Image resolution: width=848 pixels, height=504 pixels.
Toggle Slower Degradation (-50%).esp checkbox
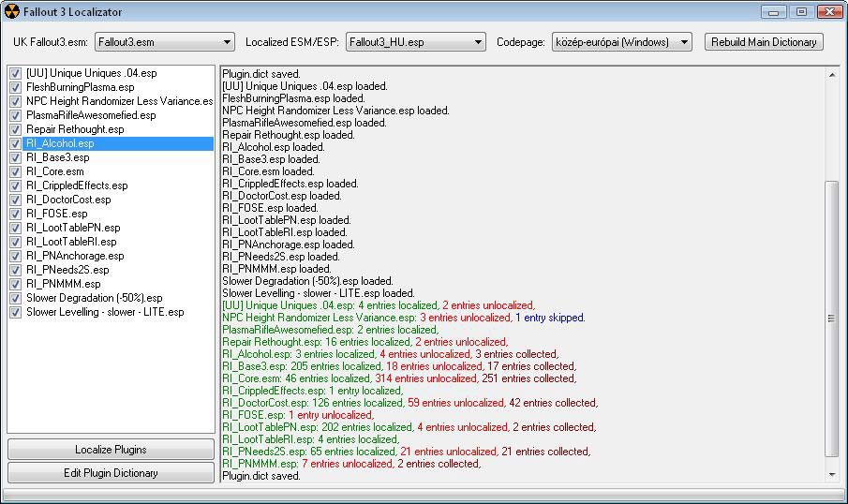click(x=16, y=298)
